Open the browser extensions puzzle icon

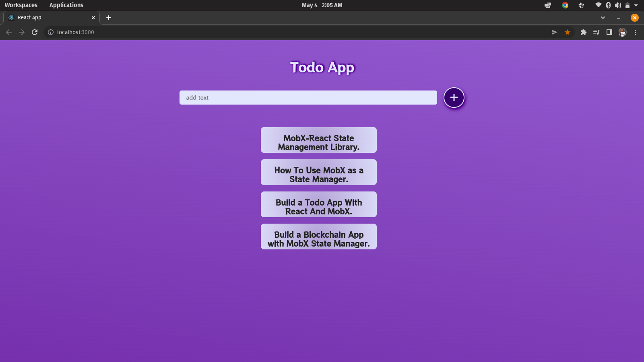tap(583, 32)
